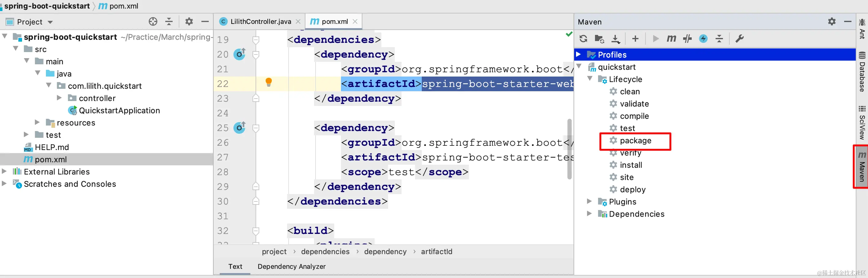The width and height of the screenshot is (868, 278).
Task: Collapse the main folder
Action: click(x=27, y=61)
